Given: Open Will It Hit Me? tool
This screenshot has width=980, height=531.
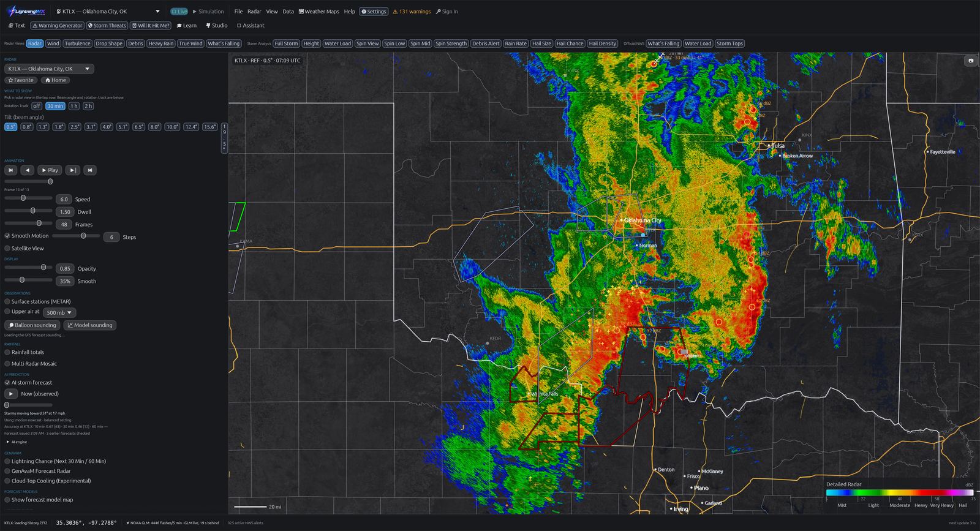Looking at the screenshot, I should [151, 26].
